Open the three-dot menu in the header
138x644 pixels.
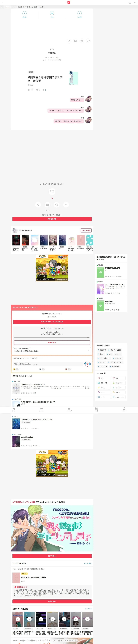click(134, 2)
